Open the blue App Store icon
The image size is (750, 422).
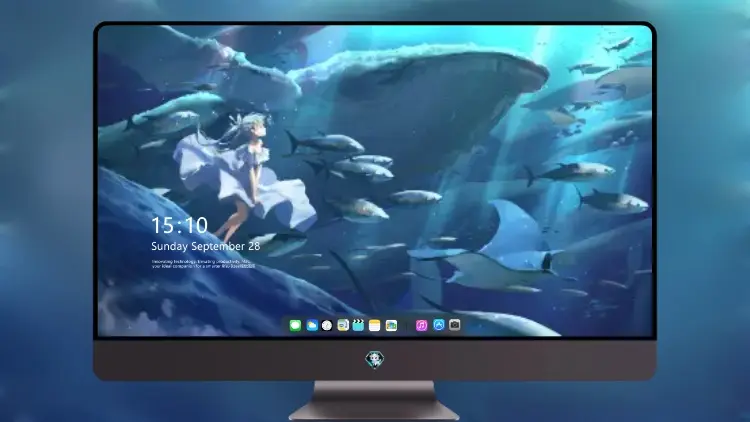click(x=439, y=325)
